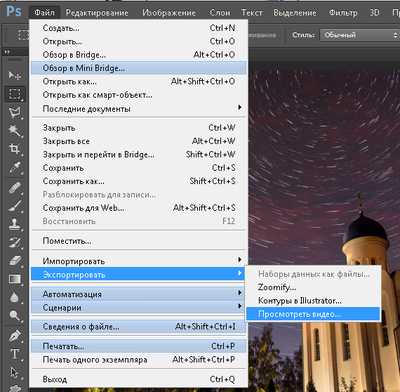Open the Изображение menu
400x392 pixels.
tap(169, 13)
